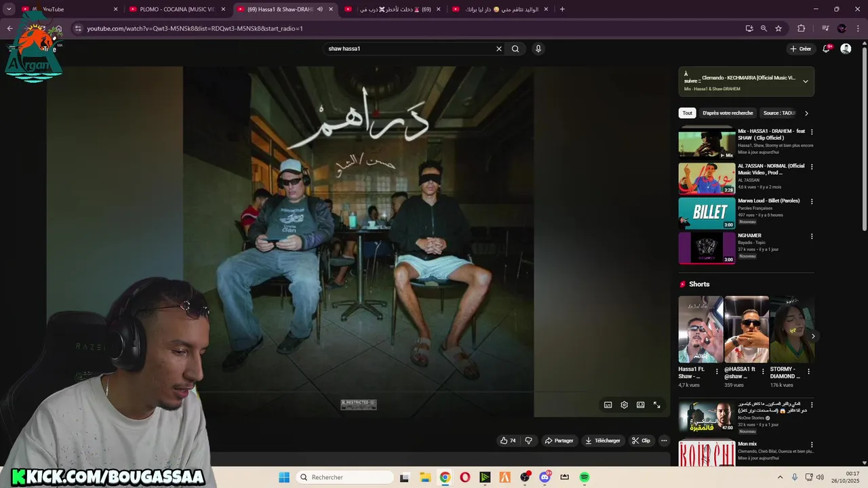The height and width of the screenshot is (488, 868).
Task: Open options for the Mix - HASSA1 - DRAHEM item
Action: (x=812, y=132)
